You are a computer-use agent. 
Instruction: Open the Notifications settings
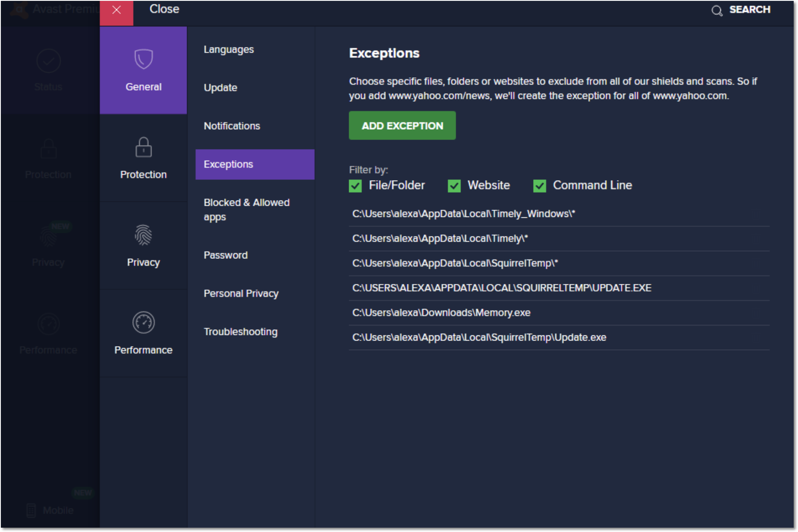(232, 126)
